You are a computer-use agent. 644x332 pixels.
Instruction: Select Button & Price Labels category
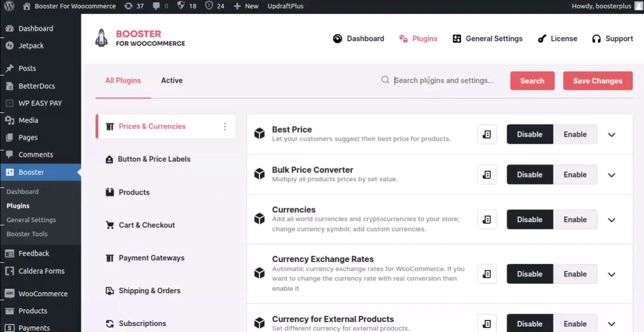148,159
